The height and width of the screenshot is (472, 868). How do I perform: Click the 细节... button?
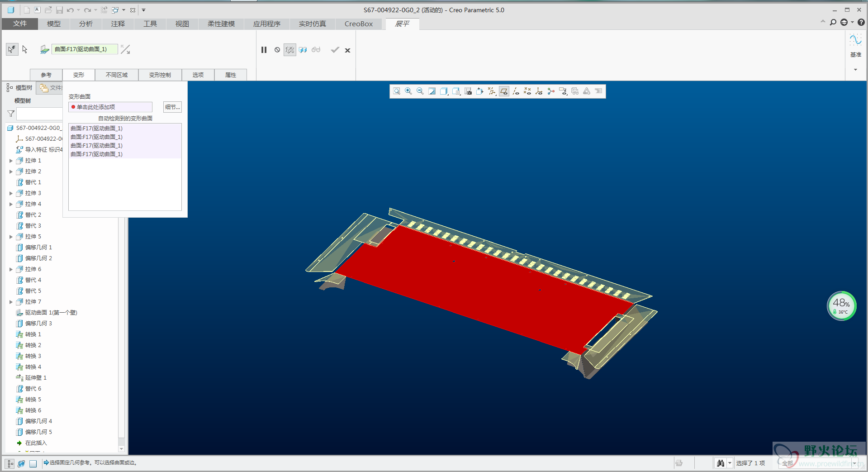[172, 107]
